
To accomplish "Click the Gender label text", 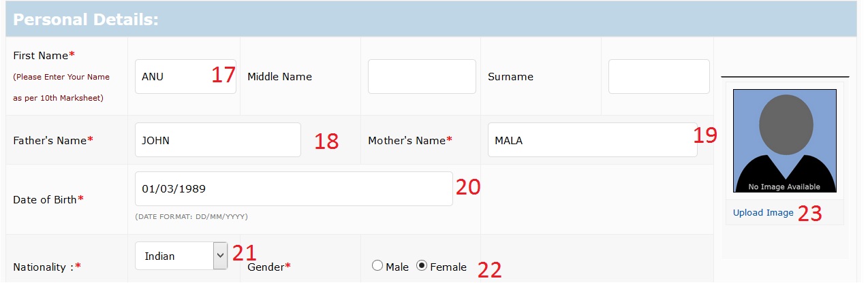I will coord(269,267).
